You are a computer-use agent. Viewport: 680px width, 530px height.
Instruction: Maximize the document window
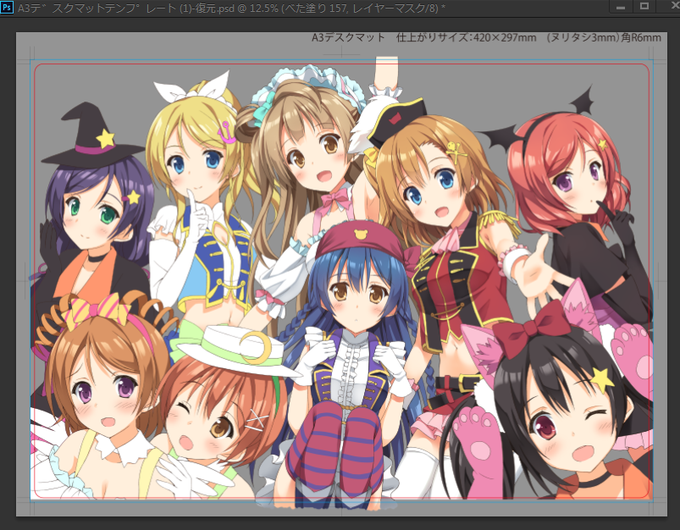coord(645,7)
